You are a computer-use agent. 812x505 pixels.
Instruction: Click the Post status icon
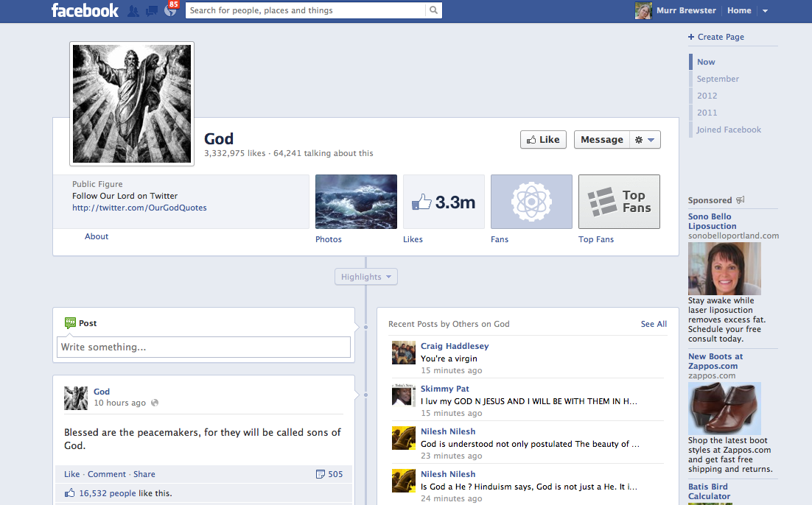(x=70, y=323)
